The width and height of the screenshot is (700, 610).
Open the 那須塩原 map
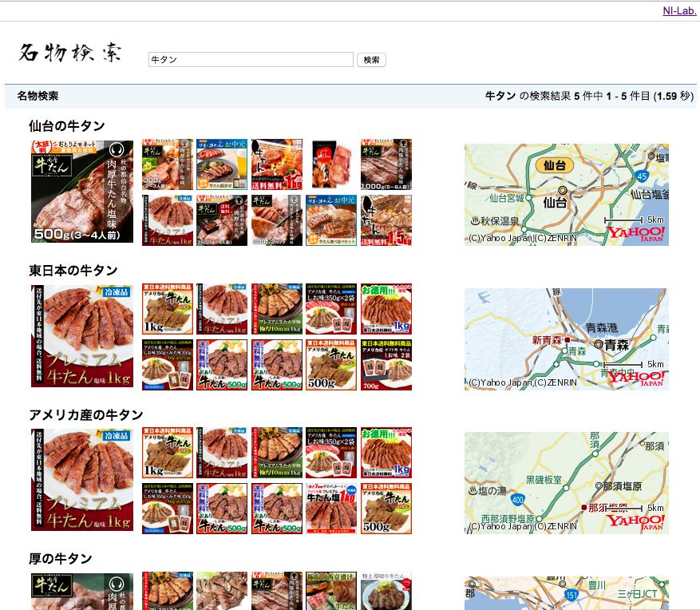tap(567, 483)
